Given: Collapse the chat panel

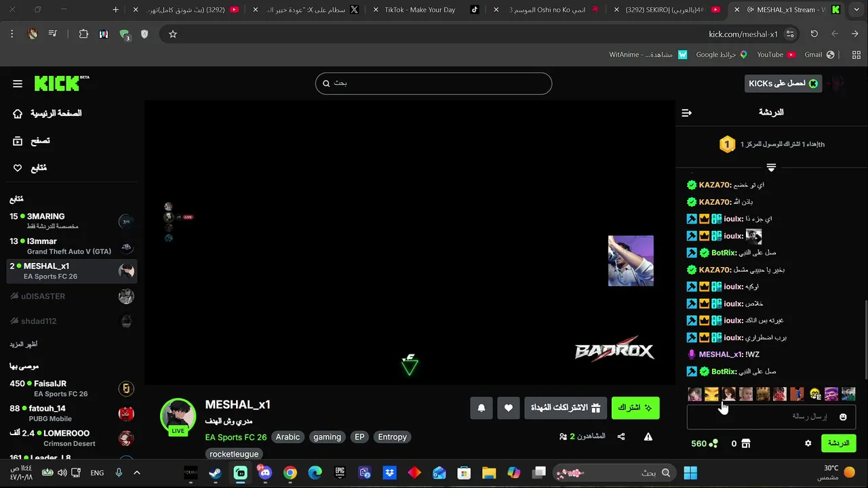Looking at the screenshot, I should click(x=686, y=113).
